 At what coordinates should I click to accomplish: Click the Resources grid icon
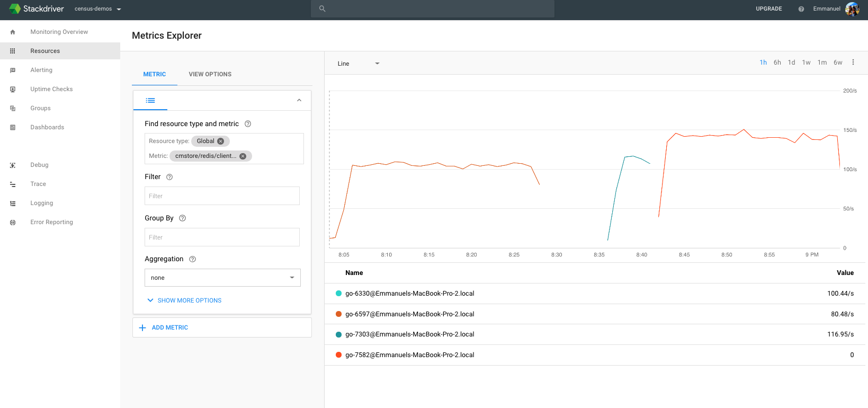(x=13, y=51)
